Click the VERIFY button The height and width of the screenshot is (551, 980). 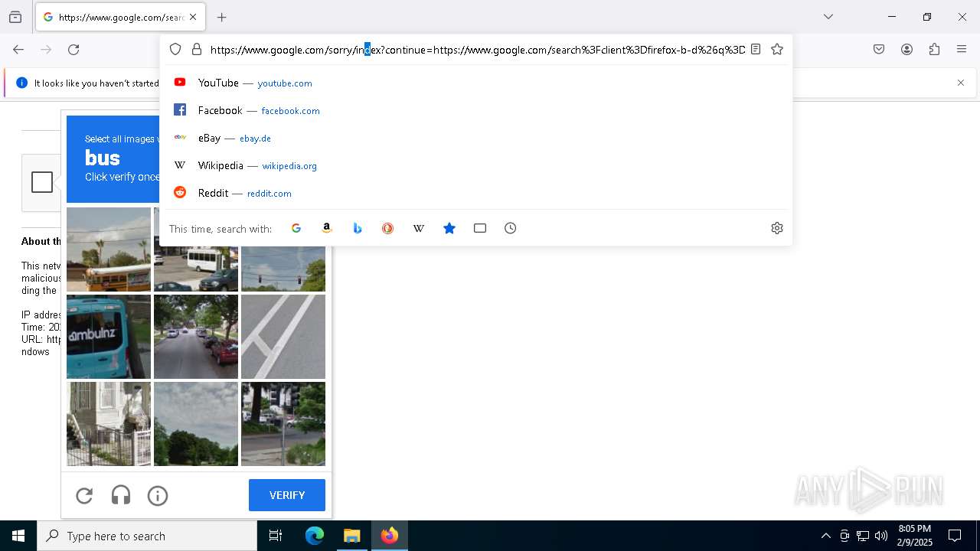point(287,495)
